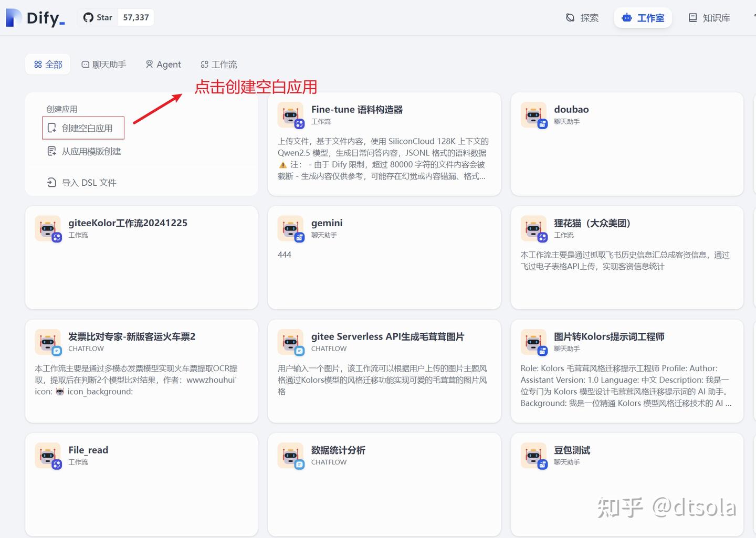Filter apps by 聊天助手

click(x=104, y=65)
